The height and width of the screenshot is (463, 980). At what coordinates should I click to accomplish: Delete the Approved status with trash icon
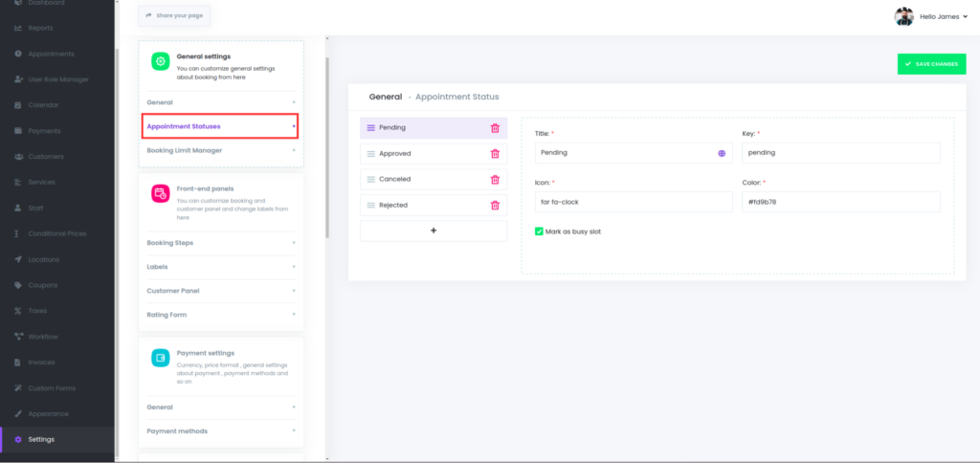tap(495, 154)
